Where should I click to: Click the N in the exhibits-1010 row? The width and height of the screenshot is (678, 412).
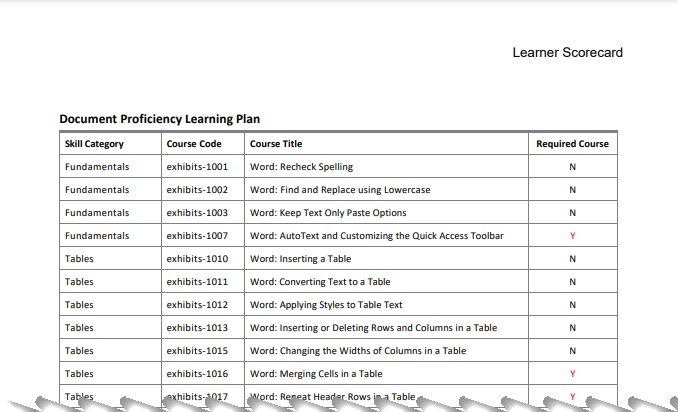(572, 259)
